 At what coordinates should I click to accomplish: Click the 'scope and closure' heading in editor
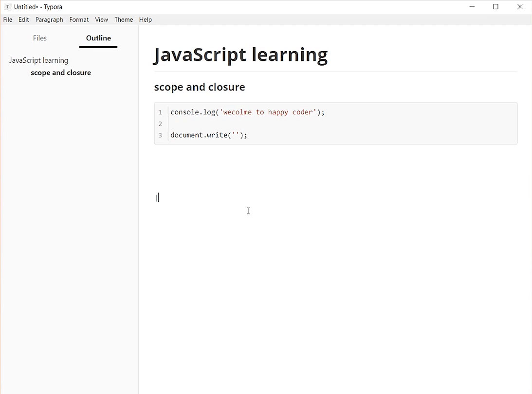200,88
